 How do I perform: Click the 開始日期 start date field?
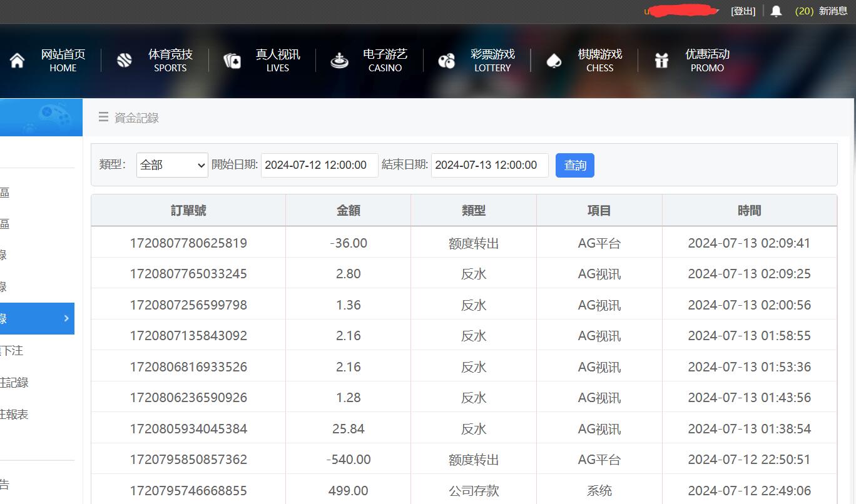coord(319,165)
